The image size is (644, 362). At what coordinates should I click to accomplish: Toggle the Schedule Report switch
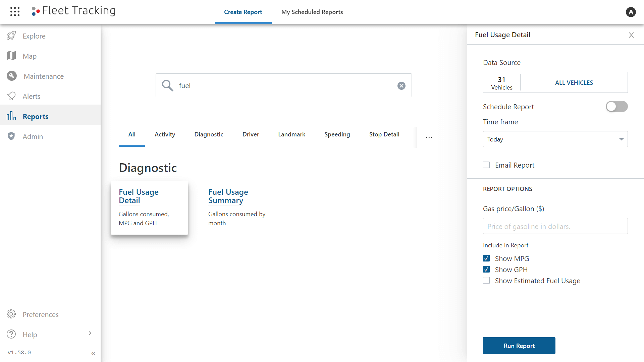pos(616,107)
